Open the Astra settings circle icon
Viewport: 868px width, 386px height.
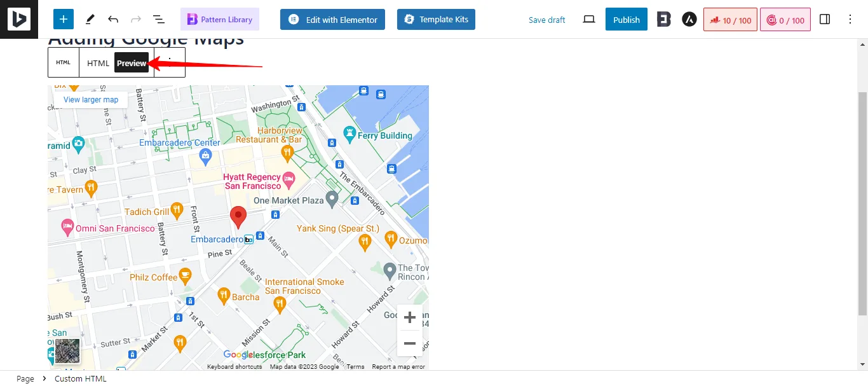point(689,20)
